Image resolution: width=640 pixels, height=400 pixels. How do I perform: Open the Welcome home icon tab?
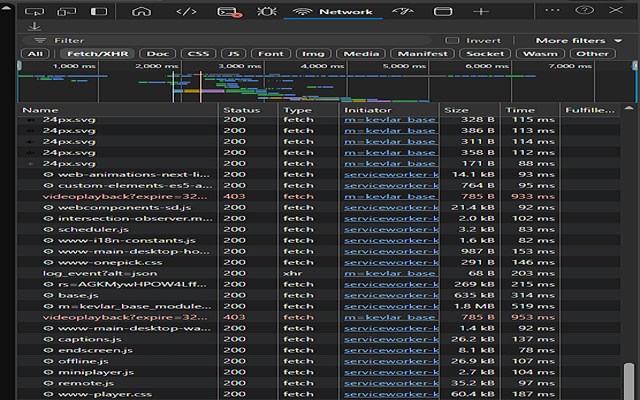click(x=141, y=12)
